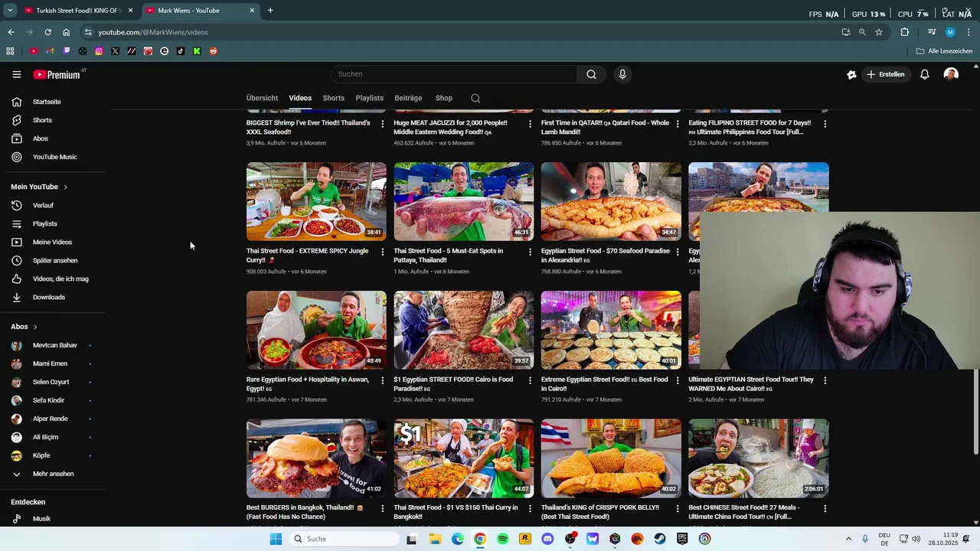Play Rare Egyptian Food Aswan thumbnail

click(316, 330)
